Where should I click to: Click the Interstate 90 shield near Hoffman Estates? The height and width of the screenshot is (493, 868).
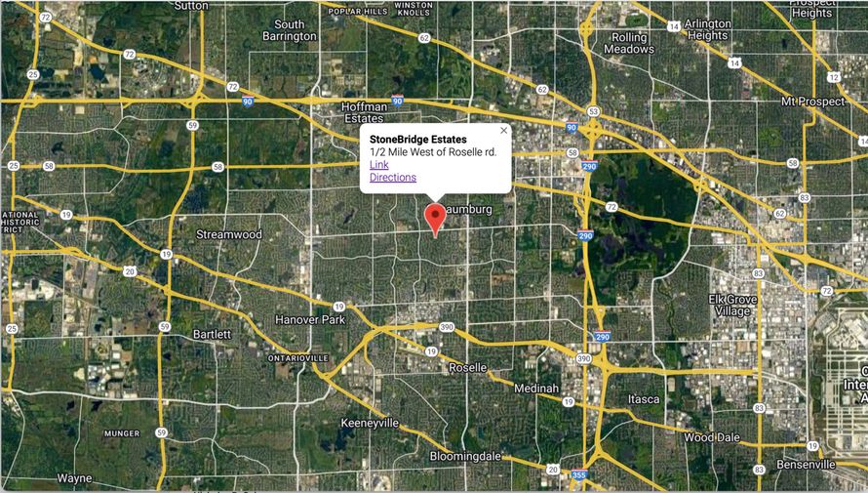[398, 101]
